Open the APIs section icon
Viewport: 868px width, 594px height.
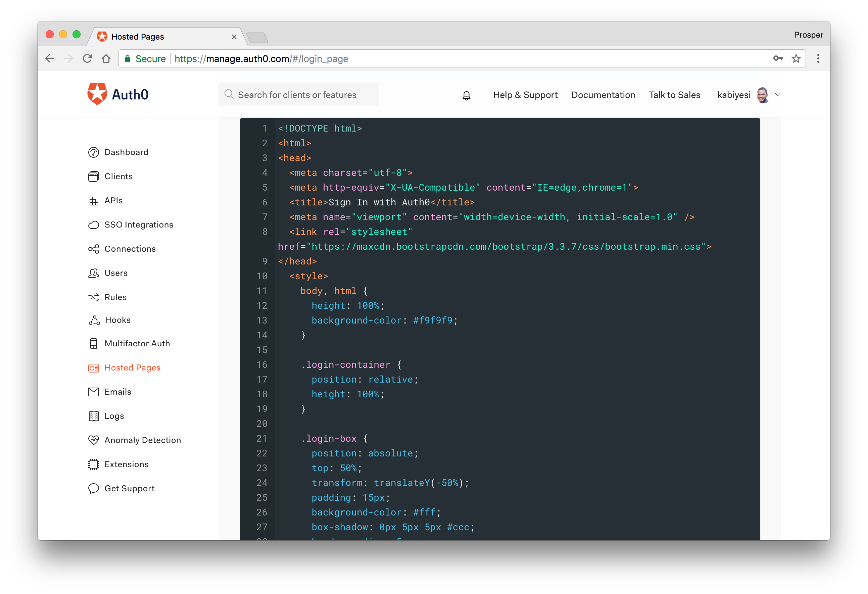pyautogui.click(x=93, y=201)
